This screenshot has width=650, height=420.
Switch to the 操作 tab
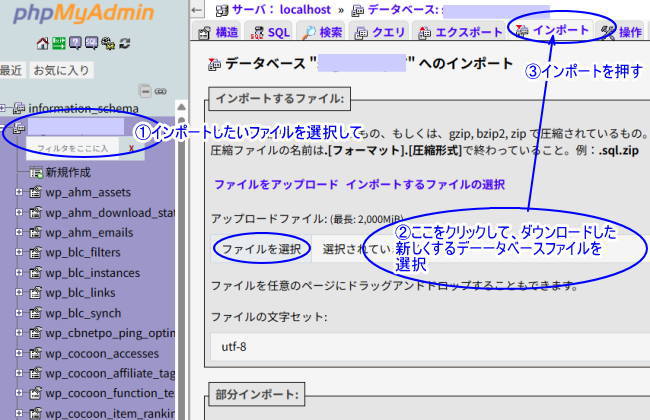[622, 32]
